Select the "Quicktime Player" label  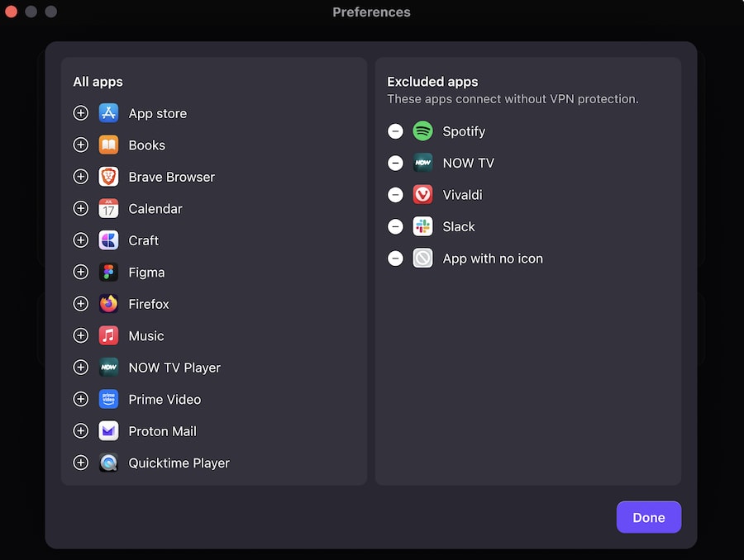tap(179, 463)
